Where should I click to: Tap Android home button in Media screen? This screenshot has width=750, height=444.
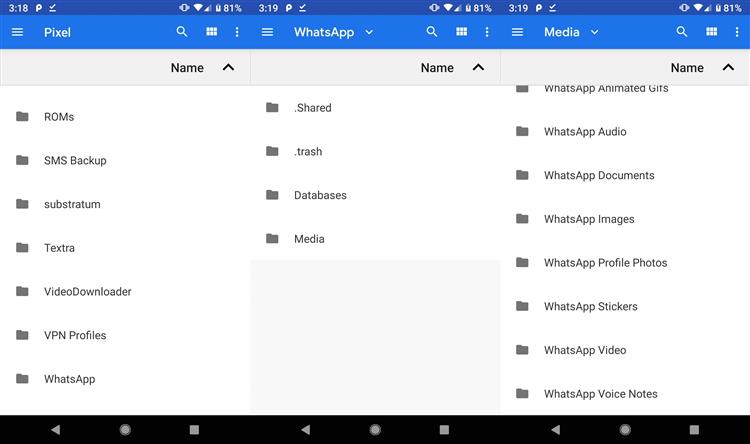pos(625,430)
